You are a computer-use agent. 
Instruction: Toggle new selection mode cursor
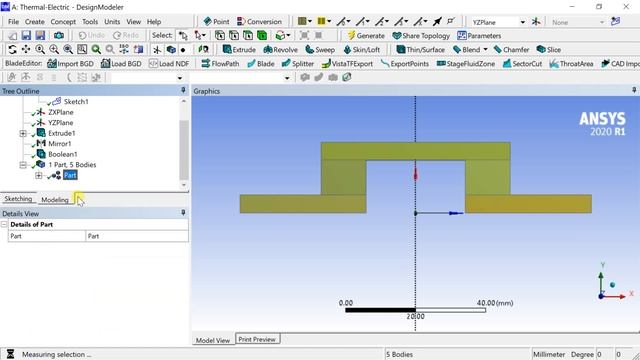click(x=183, y=36)
